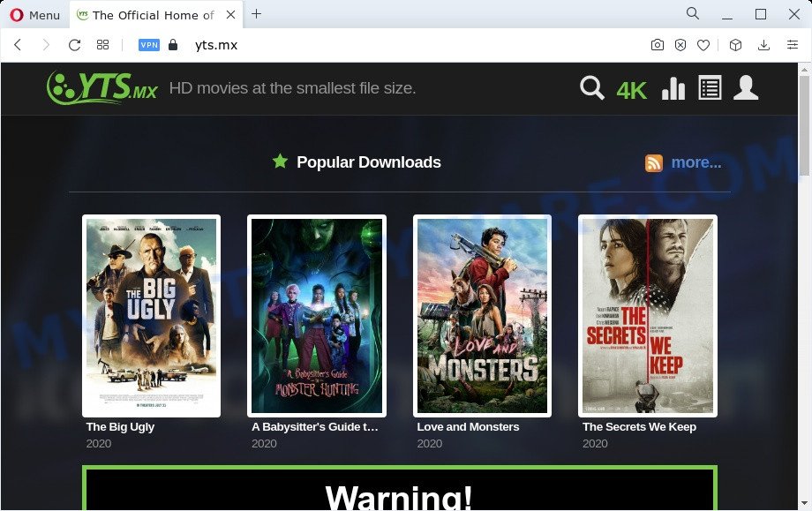Toggle the VPN badge
This screenshot has width=812, height=511.
tap(149, 45)
